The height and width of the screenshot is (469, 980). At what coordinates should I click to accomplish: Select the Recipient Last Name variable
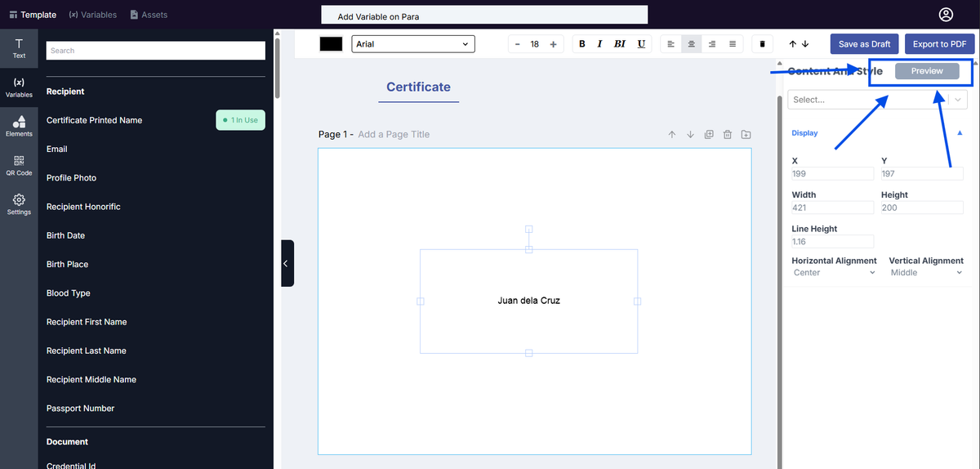[87, 351]
